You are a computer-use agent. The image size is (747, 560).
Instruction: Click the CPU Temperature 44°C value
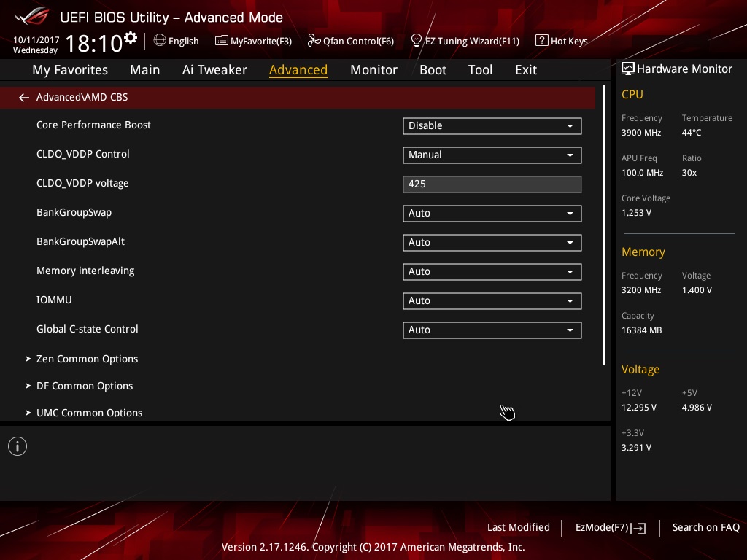tap(692, 133)
